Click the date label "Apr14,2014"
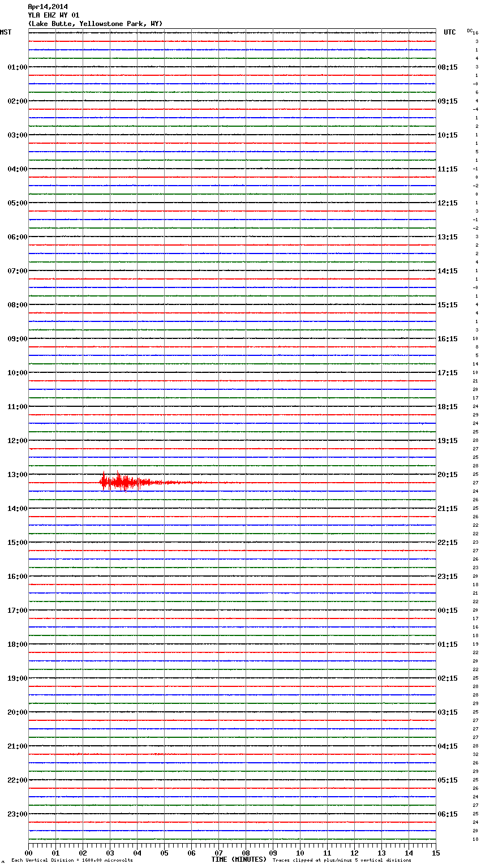 tap(48, 7)
